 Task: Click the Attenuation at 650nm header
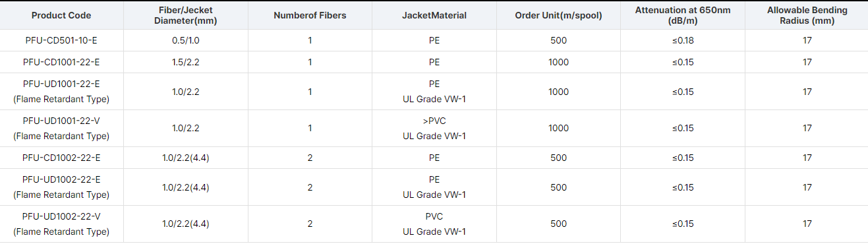683,15
